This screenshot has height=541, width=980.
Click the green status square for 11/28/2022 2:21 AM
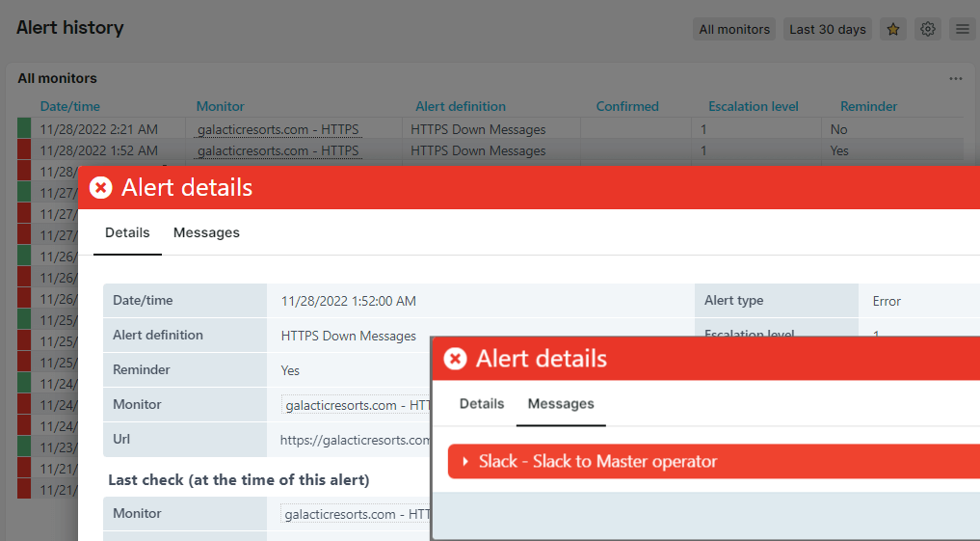coord(24,128)
